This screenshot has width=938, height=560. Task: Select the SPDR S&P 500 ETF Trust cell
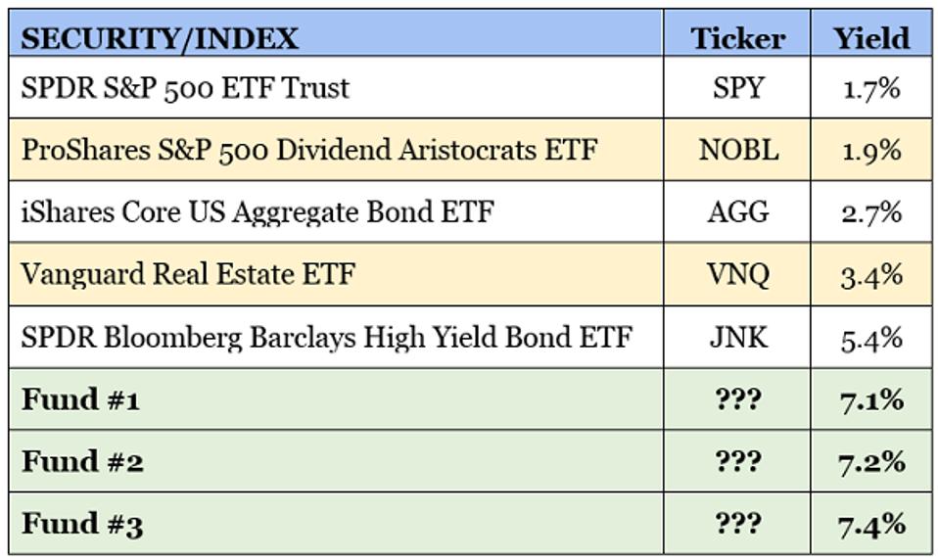(x=185, y=88)
